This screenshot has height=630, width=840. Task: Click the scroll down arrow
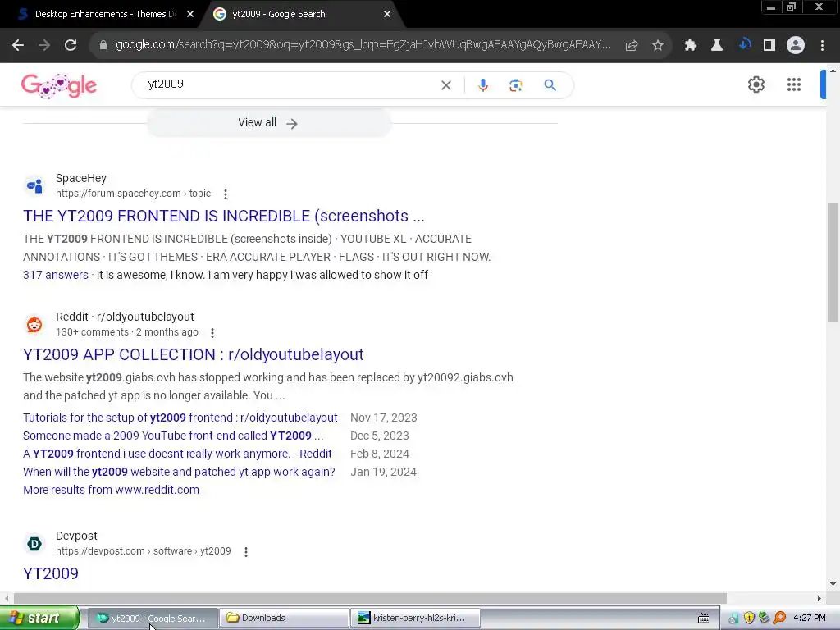833,584
